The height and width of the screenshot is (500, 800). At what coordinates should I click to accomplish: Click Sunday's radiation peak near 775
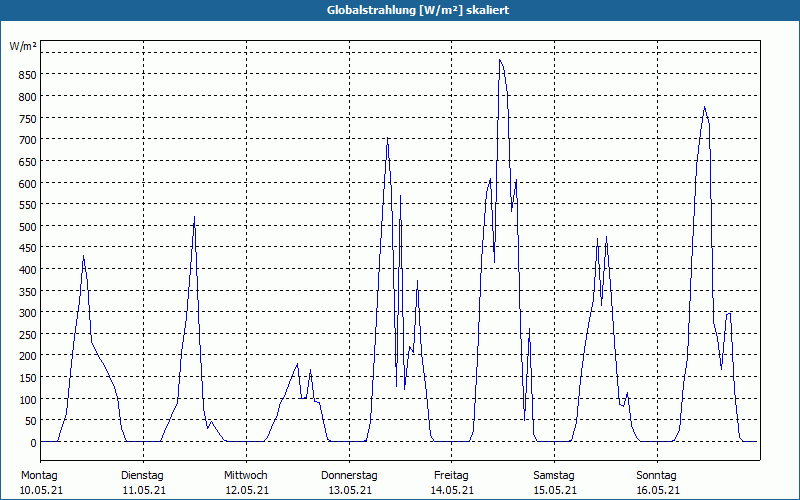tap(705, 107)
